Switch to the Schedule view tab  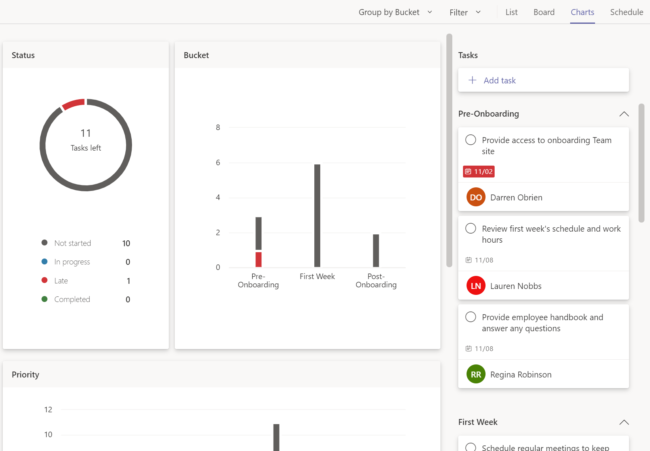coord(626,12)
